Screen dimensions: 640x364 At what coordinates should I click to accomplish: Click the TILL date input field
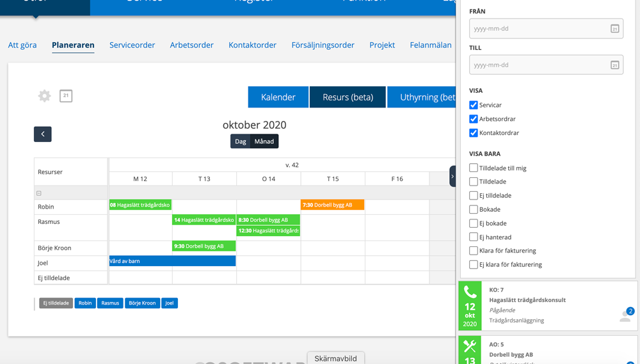(546, 65)
